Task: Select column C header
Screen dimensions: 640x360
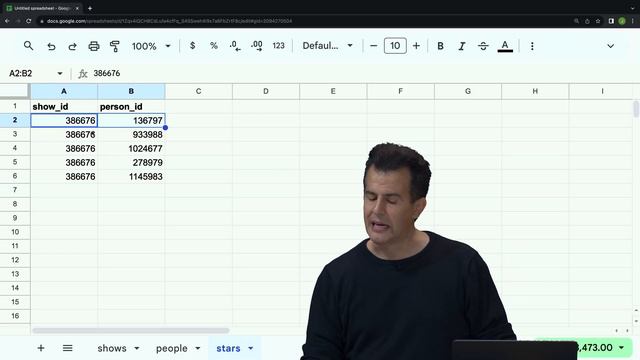Action: [x=198, y=91]
